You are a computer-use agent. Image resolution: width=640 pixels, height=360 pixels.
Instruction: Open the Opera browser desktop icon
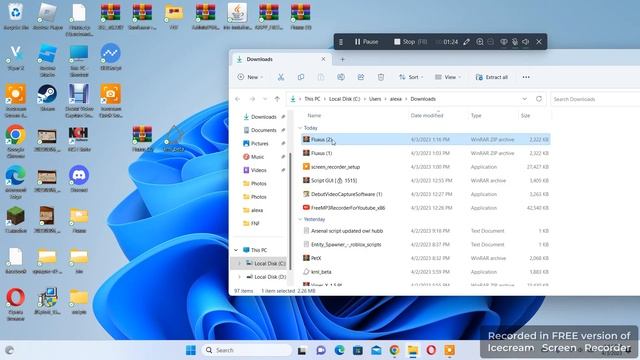coord(16,303)
